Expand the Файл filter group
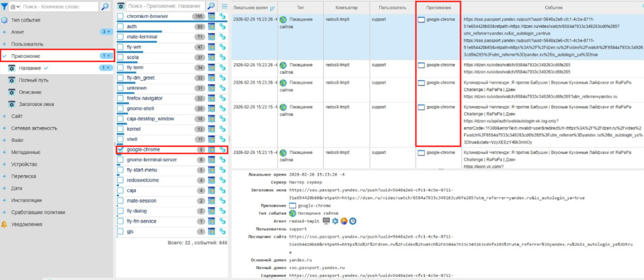This screenshot has width=644, height=280. coord(4,140)
